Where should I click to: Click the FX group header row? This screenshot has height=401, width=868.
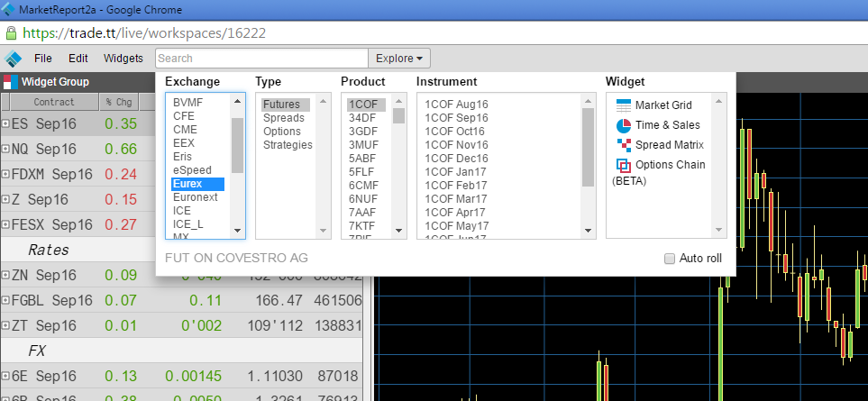[181, 351]
